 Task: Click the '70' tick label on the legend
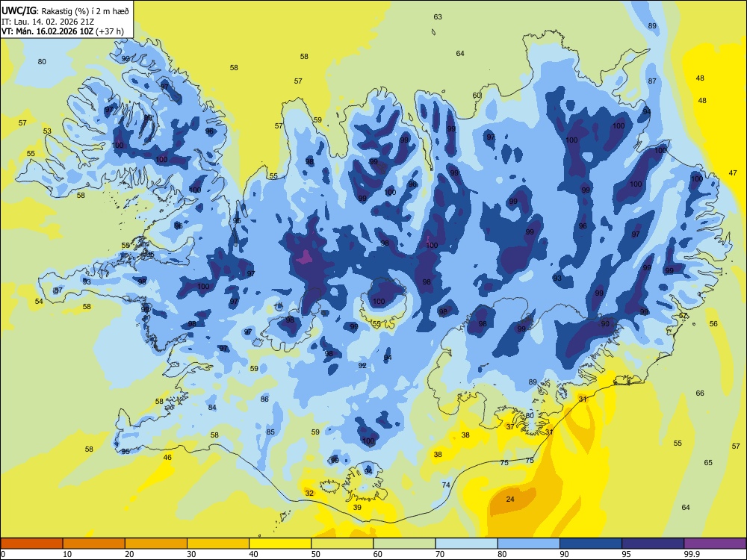coord(440,554)
